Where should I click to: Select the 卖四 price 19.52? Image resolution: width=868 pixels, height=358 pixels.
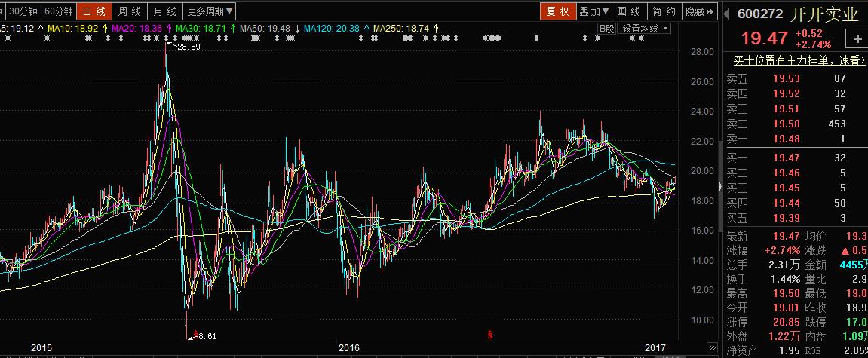pyautogui.click(x=786, y=94)
